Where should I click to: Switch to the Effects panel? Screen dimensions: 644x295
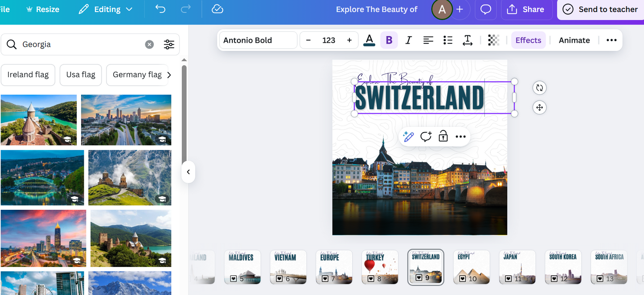[x=528, y=40]
